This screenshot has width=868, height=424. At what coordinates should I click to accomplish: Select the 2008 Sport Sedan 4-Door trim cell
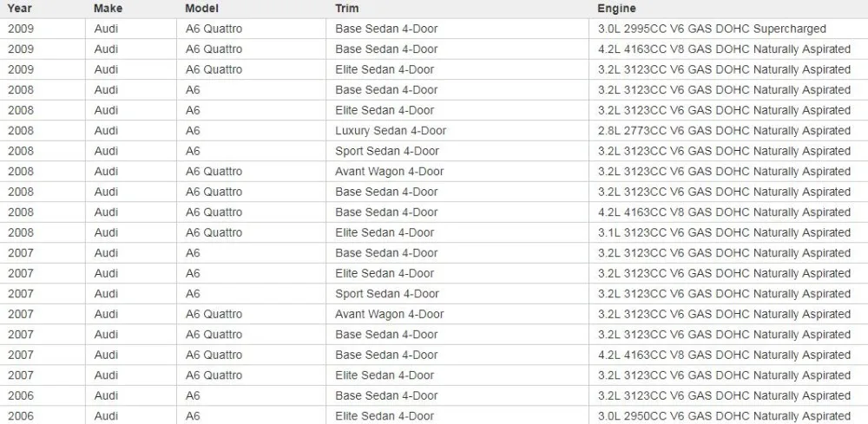coord(457,151)
